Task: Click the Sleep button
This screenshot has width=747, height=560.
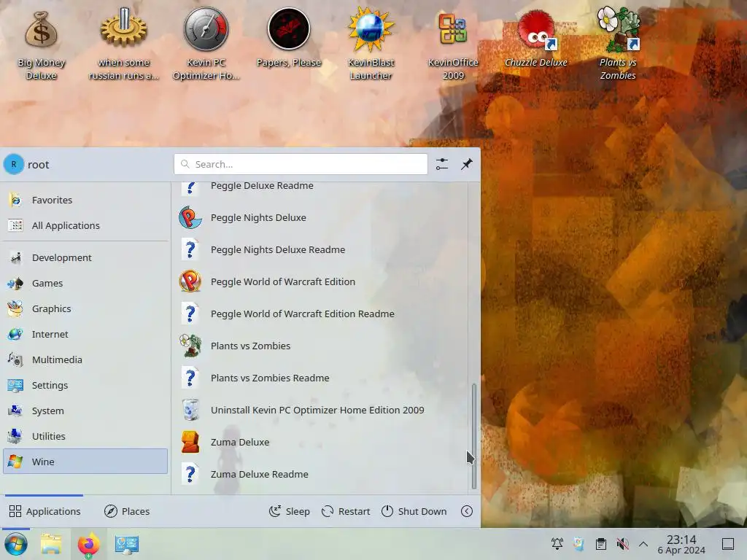Action: pyautogui.click(x=289, y=511)
